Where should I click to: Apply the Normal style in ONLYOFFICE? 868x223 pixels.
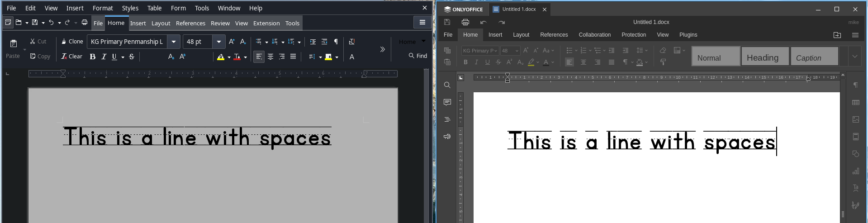[716, 57]
